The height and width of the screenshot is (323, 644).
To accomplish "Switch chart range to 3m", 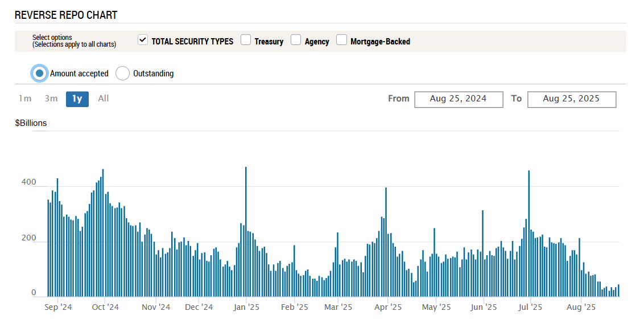I will [51, 99].
